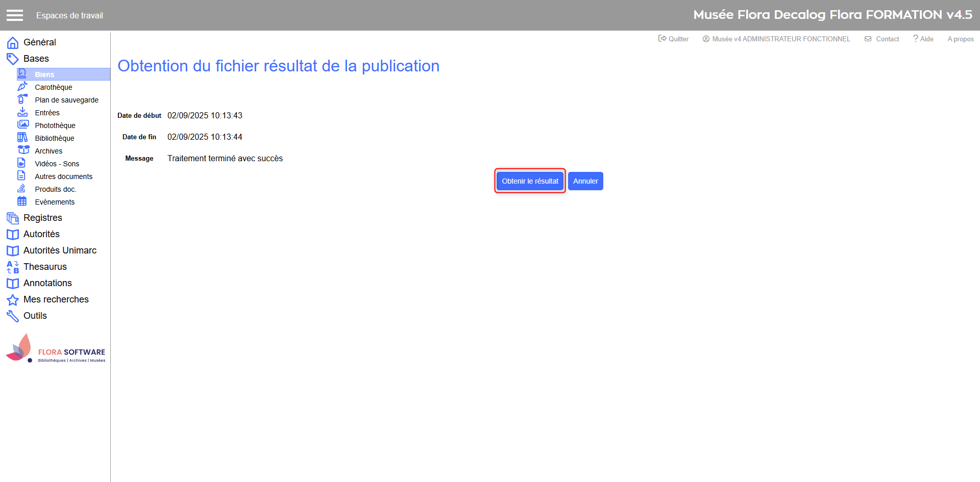The image size is (980, 482).
Task: Click the Bases tag icon
Action: click(13, 59)
